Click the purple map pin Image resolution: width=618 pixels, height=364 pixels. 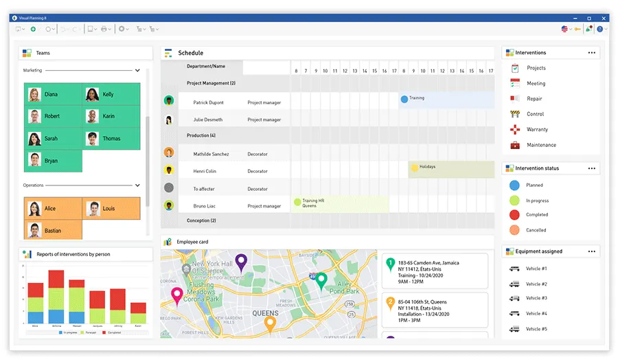pos(241,262)
